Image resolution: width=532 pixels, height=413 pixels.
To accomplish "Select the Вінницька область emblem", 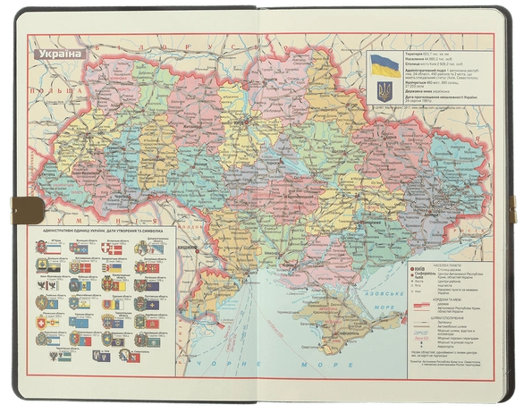I will coord(73,248).
